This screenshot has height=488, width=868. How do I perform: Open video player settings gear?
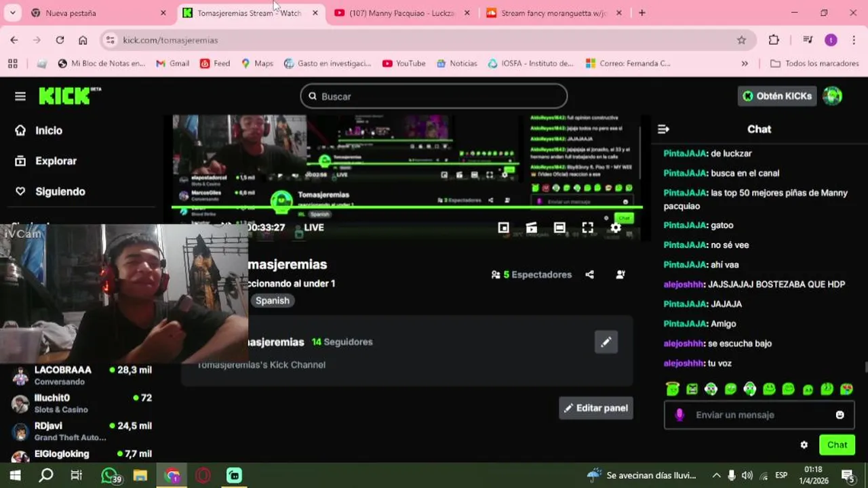(616, 228)
